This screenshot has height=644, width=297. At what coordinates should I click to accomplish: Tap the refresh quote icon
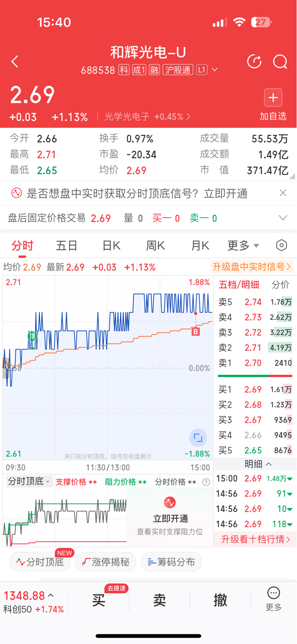(x=254, y=61)
